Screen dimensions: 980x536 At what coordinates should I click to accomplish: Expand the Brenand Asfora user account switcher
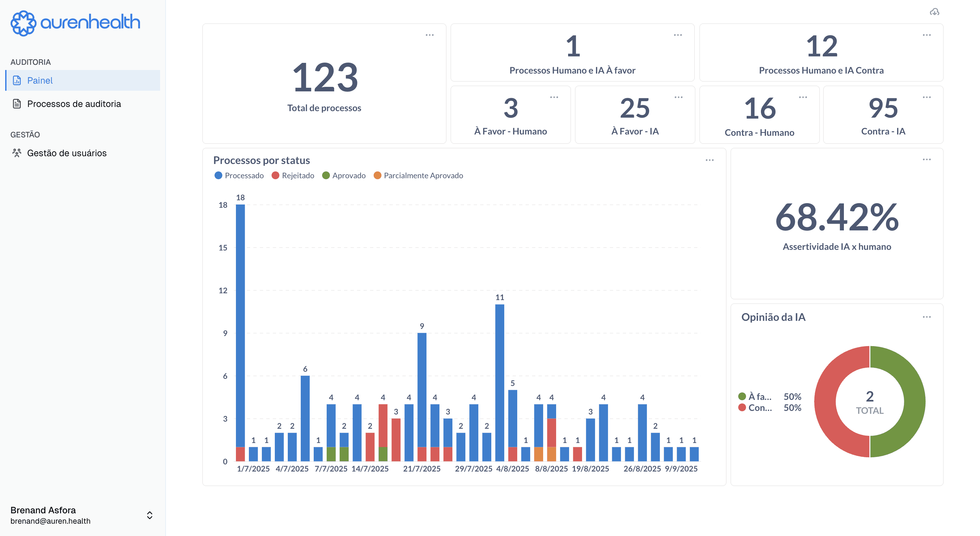pos(149,515)
